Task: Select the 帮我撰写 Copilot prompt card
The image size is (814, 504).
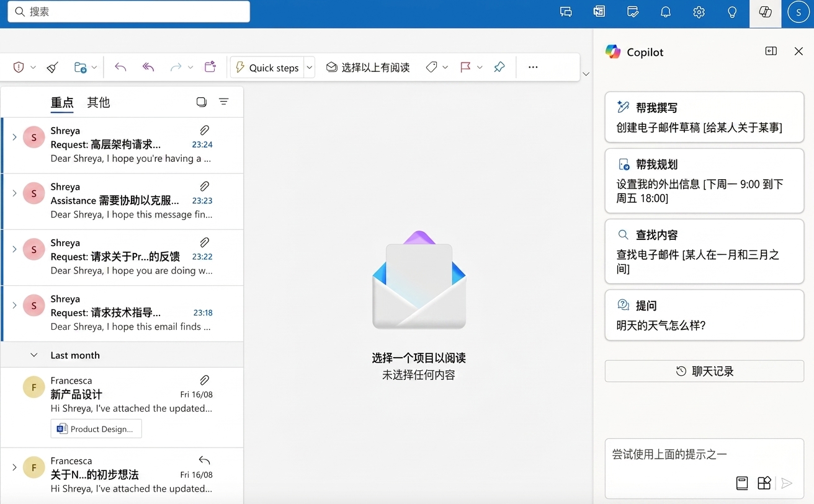Action: (704, 117)
